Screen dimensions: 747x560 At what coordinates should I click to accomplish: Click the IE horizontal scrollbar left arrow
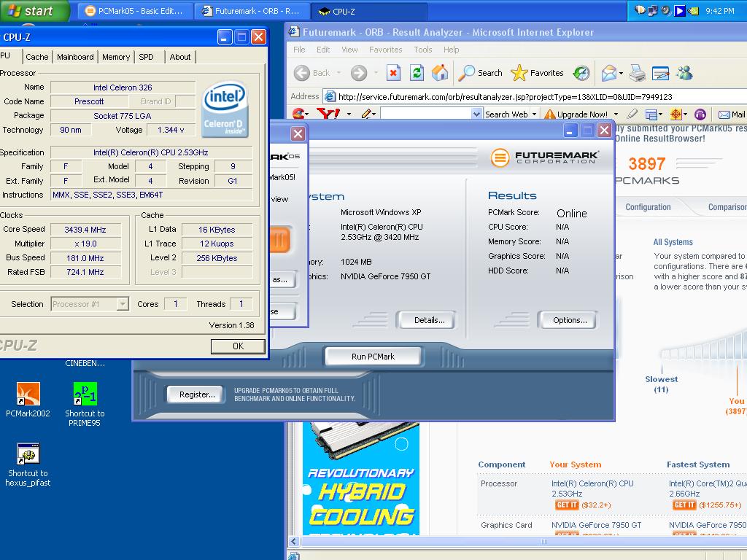coord(294,542)
